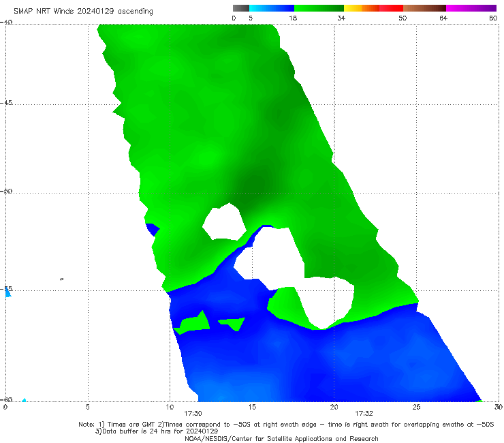Click the longitude label '15' on the bottom axis
The width and height of the screenshot is (504, 443).
pyautogui.click(x=252, y=407)
